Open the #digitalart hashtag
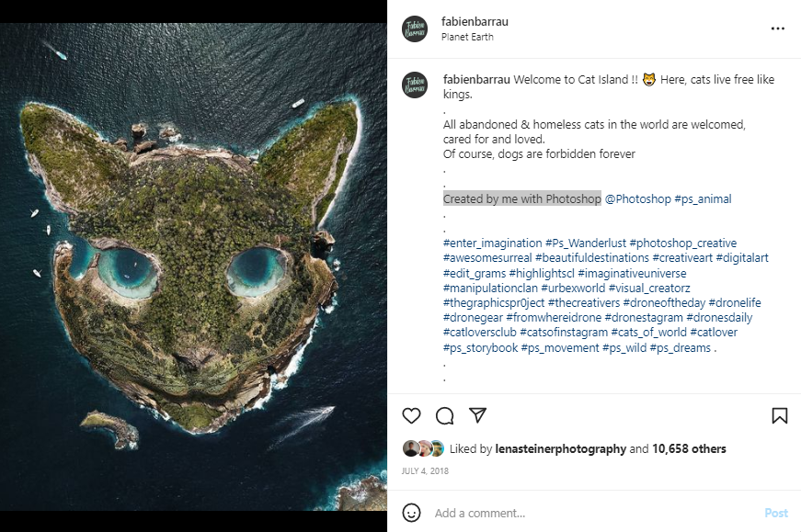 (x=742, y=258)
